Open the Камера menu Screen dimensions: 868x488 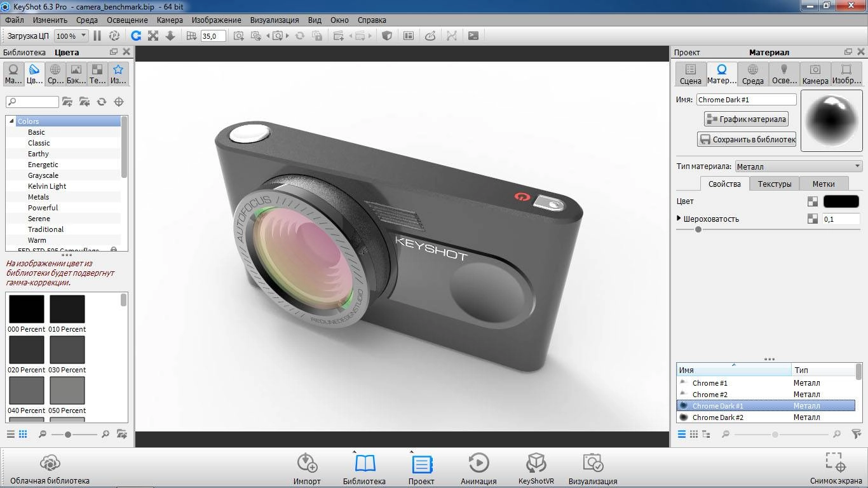[x=170, y=20]
